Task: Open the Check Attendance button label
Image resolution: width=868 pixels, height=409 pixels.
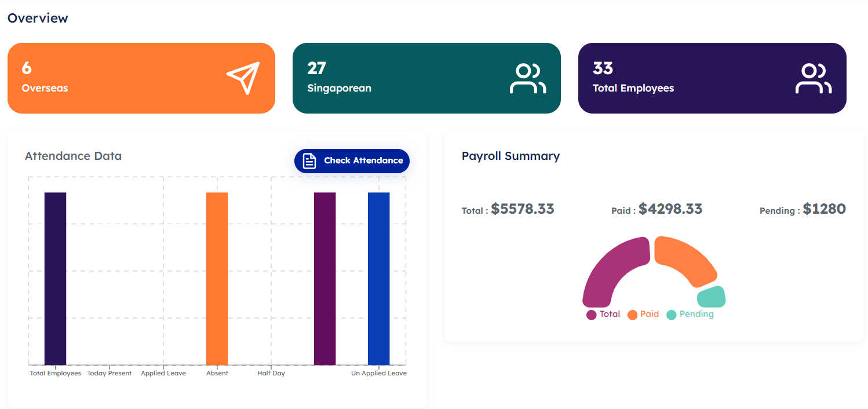Action: click(363, 160)
